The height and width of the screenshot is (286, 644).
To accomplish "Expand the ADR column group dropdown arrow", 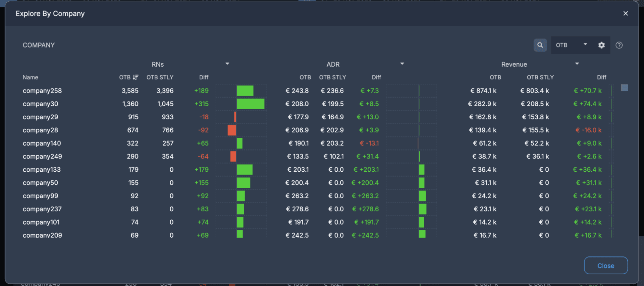I will point(402,64).
